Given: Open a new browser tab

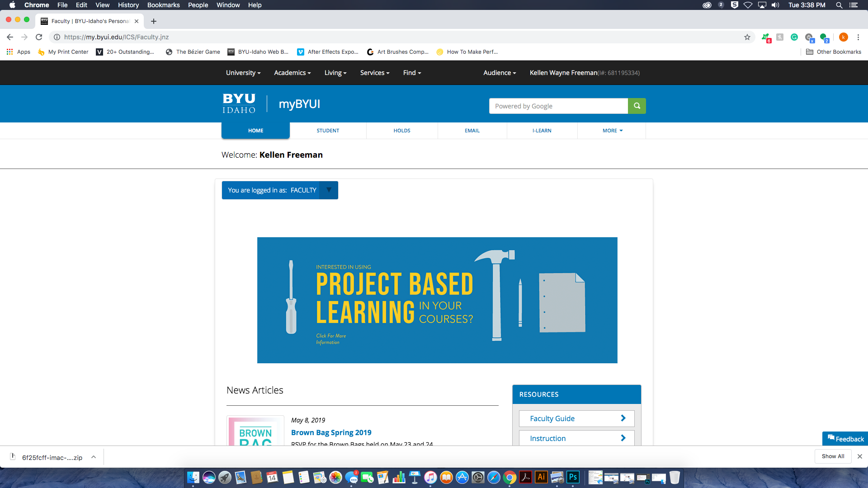Looking at the screenshot, I should tap(154, 21).
